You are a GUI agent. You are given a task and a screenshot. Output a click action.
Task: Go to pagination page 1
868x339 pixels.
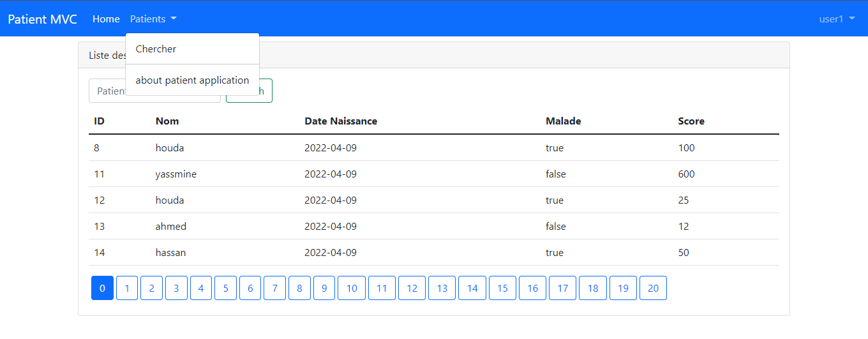pyautogui.click(x=127, y=289)
